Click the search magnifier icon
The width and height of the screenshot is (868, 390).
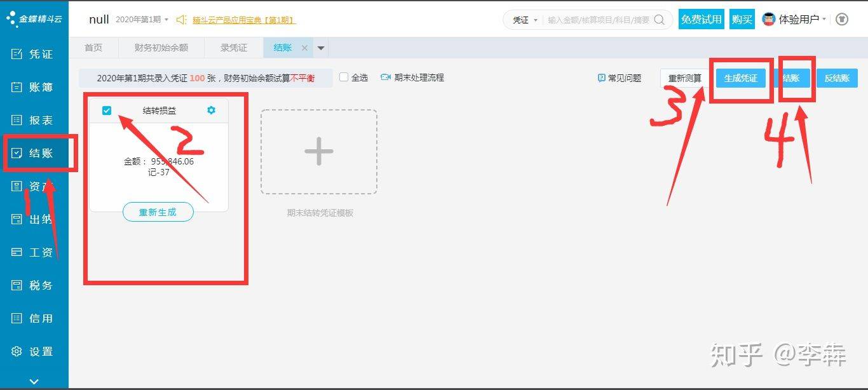pyautogui.click(x=660, y=20)
